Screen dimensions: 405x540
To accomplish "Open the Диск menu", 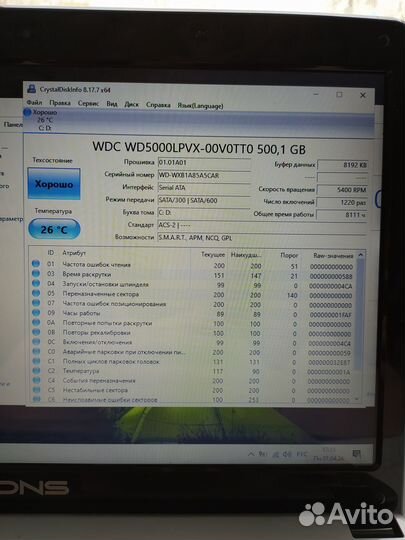I will point(131,104).
